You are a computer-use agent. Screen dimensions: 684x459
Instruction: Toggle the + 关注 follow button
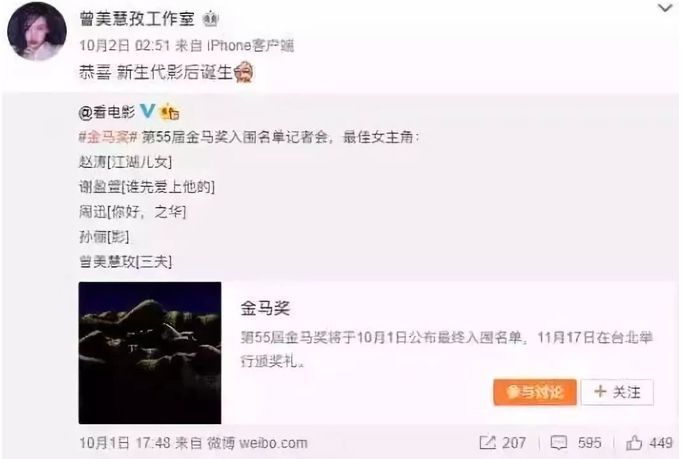point(617,392)
